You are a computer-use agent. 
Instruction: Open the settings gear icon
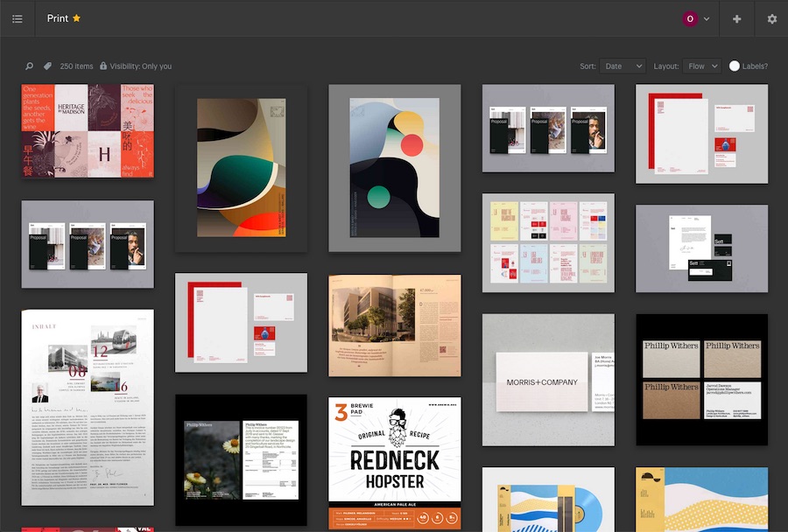(x=772, y=18)
